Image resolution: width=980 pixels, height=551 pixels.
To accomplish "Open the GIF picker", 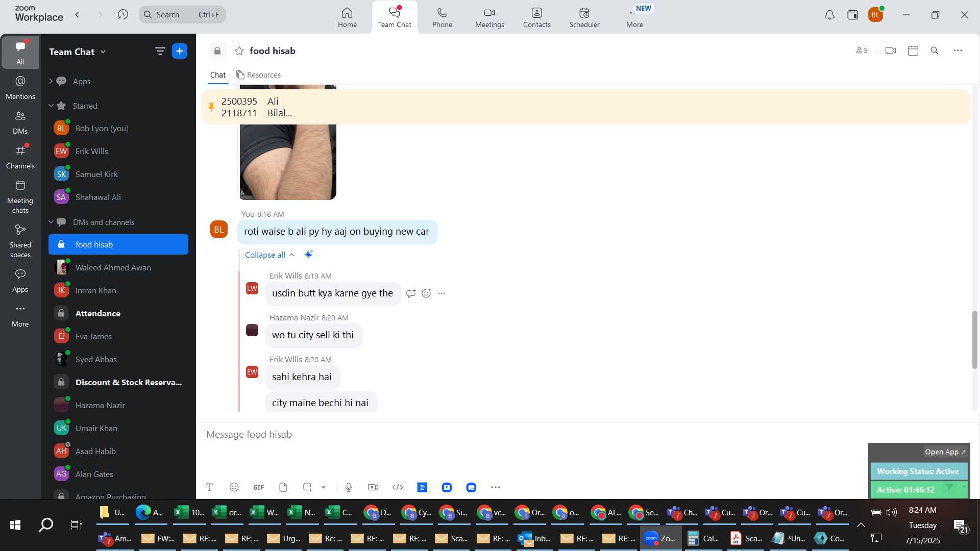I will point(259,487).
